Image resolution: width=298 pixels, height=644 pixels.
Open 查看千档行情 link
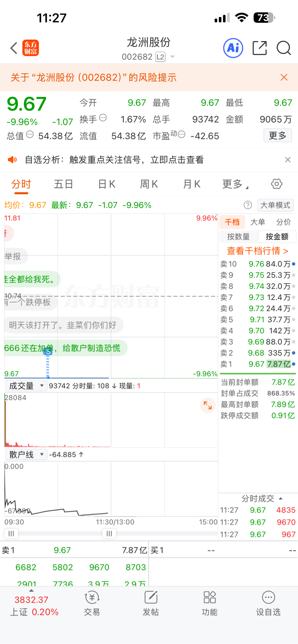pyautogui.click(x=258, y=251)
